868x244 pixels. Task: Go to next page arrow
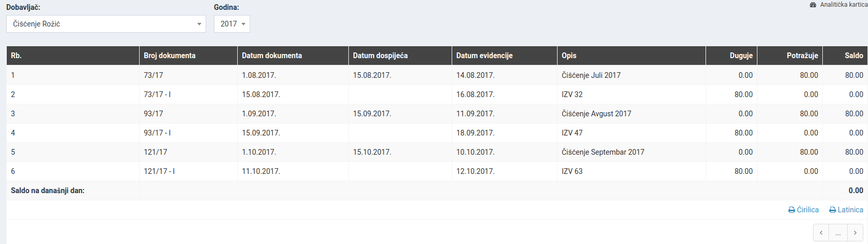tap(855, 233)
